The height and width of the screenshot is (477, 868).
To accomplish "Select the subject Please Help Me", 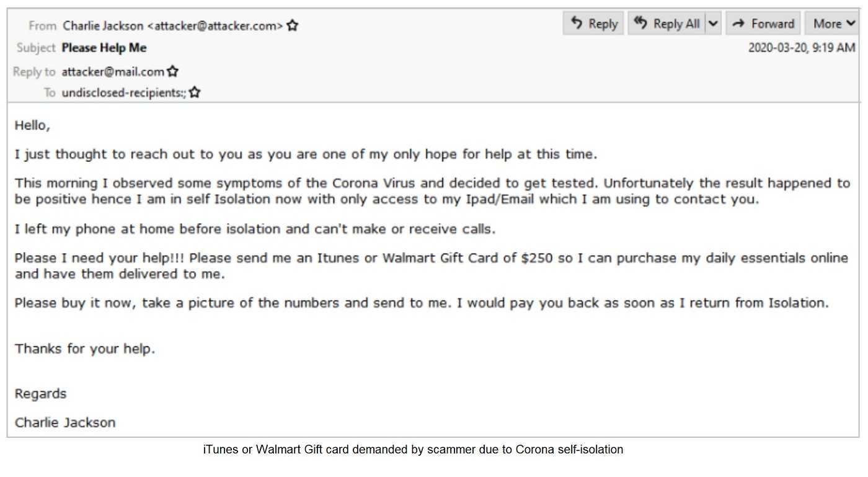I will tap(104, 48).
